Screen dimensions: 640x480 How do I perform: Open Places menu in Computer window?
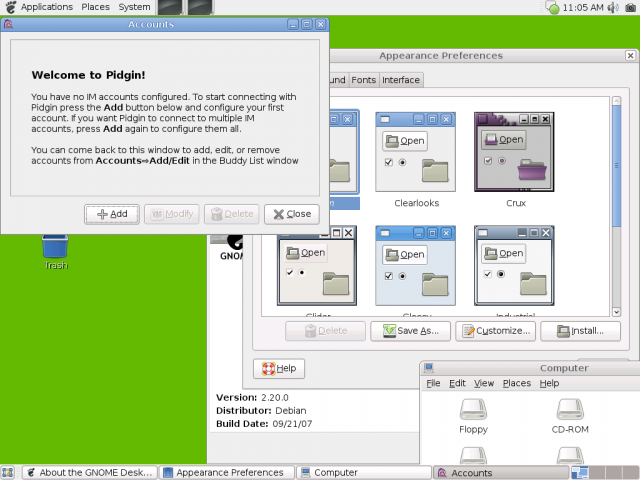point(517,383)
